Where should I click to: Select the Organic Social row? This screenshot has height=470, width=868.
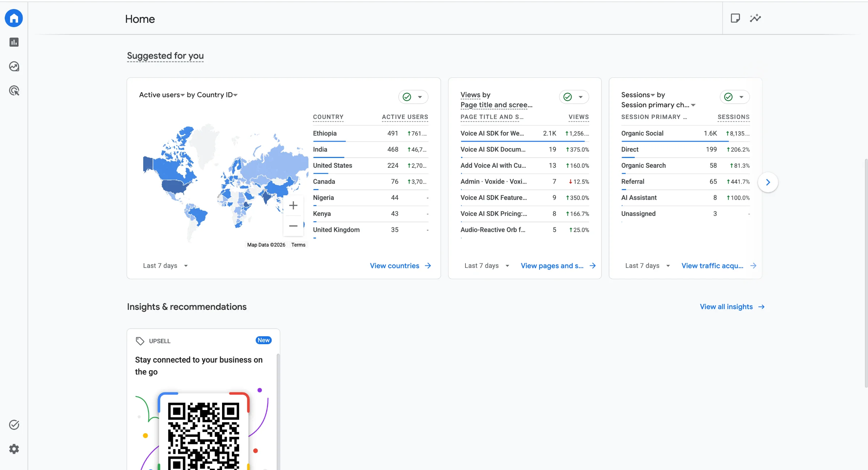[685, 133]
